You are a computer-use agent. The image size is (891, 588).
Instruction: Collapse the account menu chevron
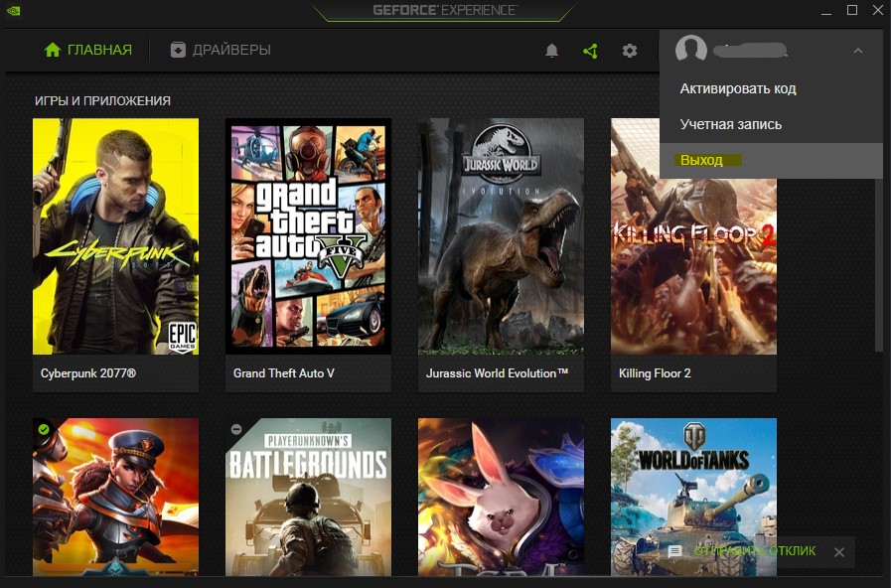point(858,51)
